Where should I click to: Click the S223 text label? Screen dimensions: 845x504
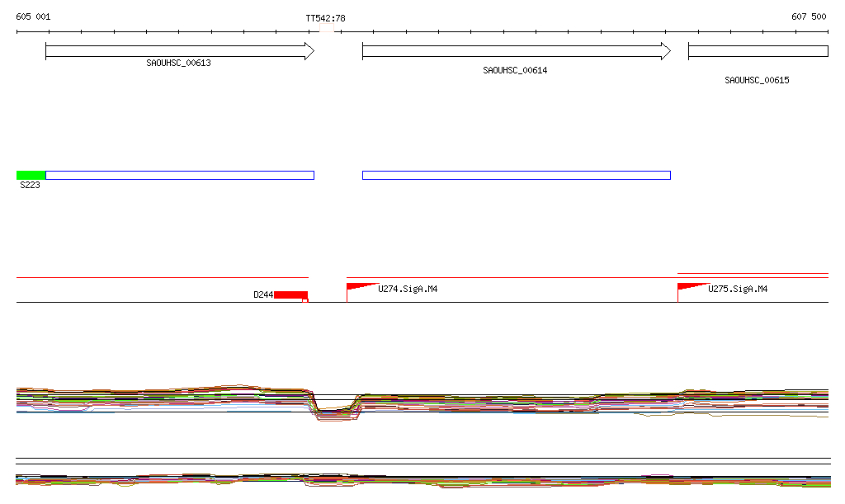(x=31, y=186)
